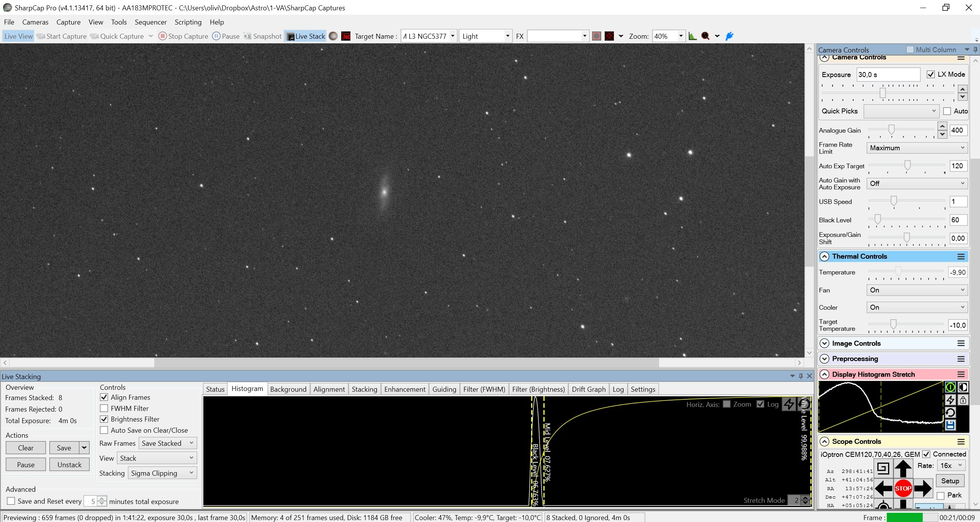Open the Sequencer menu
The width and height of the screenshot is (980, 522).
[x=151, y=22]
